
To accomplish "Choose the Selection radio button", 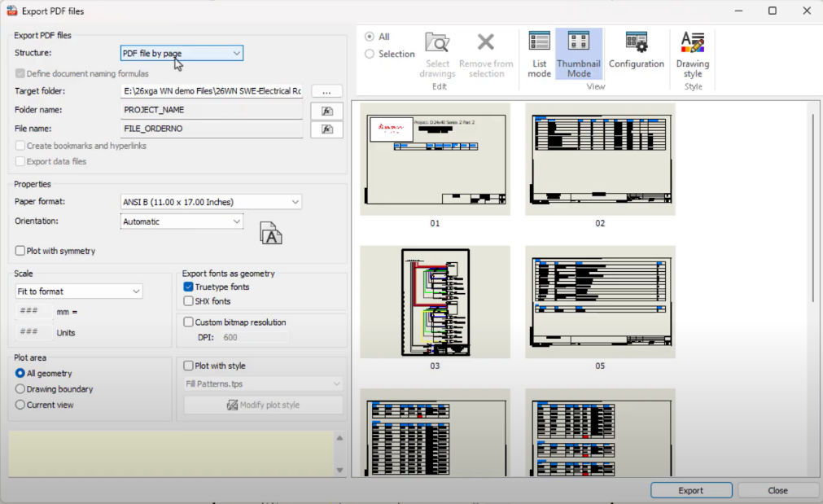I will 370,54.
